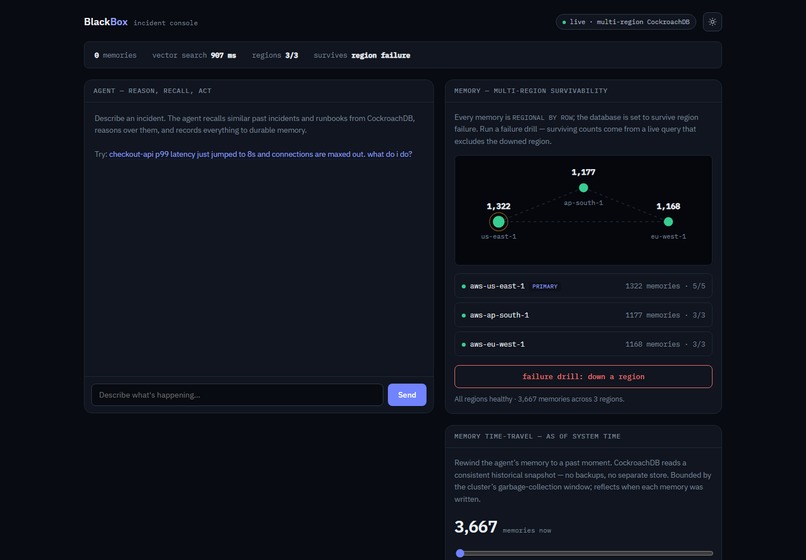Image resolution: width=806 pixels, height=560 pixels.
Task: Click the time-travel slider handle
Action: click(x=460, y=553)
